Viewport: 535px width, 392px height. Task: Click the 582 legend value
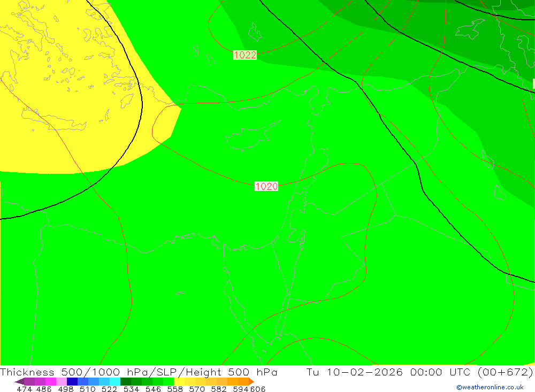(219, 389)
